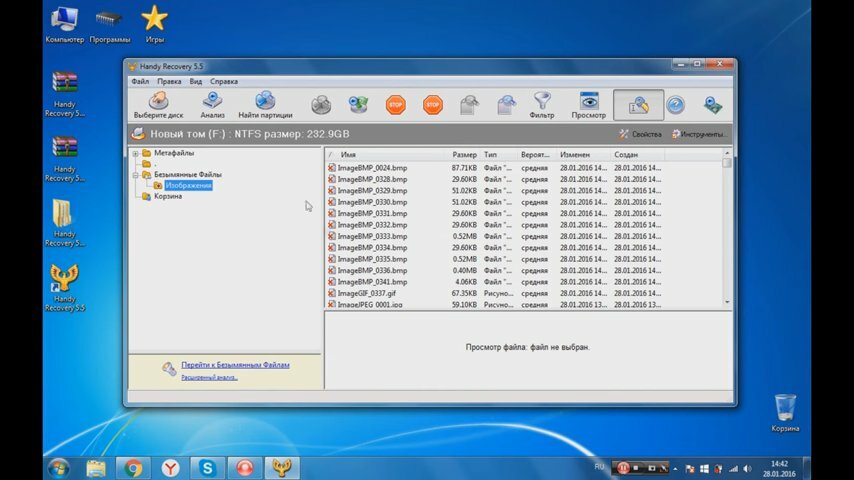This screenshot has width=854, height=480.
Task: Click the file list scrollbar thumb
Action: coord(727,163)
